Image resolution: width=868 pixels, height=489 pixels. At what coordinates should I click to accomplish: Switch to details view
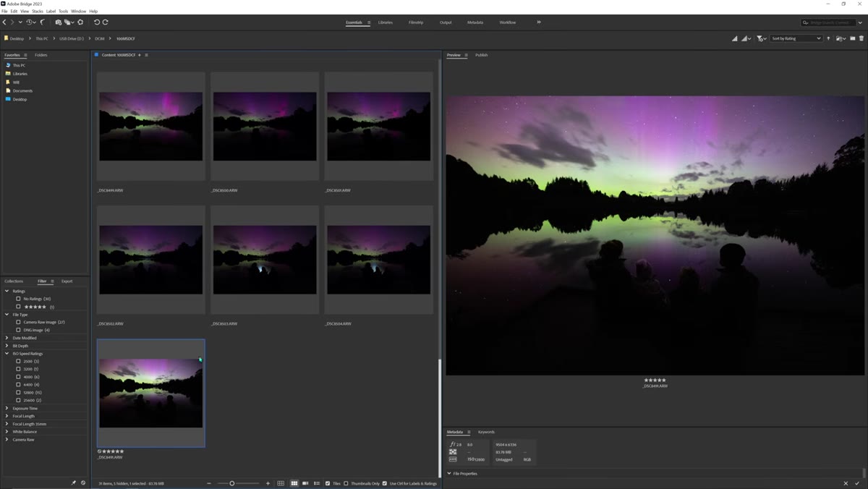(305, 483)
